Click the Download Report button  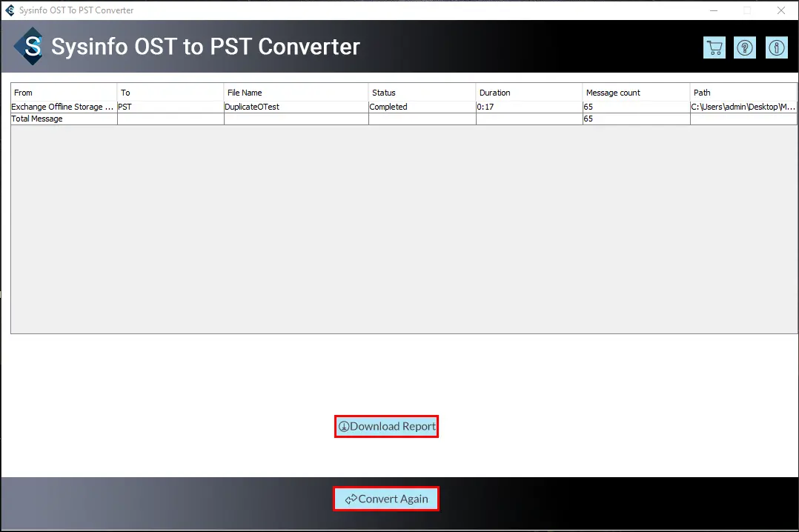click(387, 427)
